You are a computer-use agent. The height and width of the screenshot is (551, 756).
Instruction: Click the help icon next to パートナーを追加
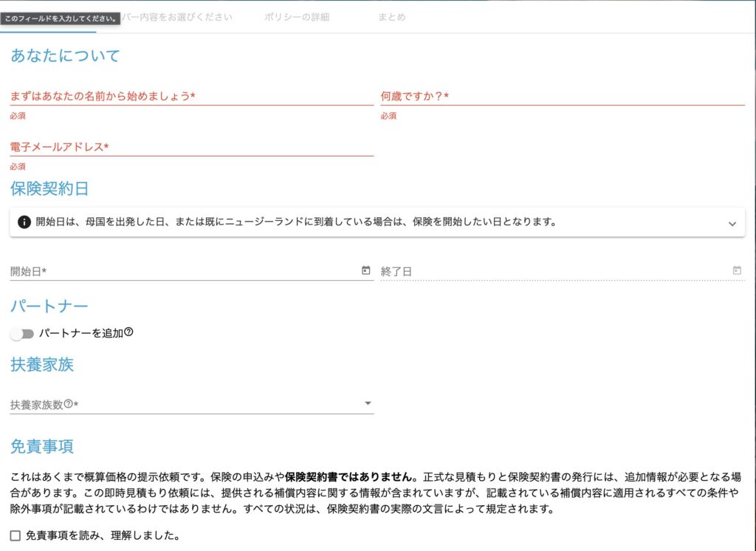point(128,332)
